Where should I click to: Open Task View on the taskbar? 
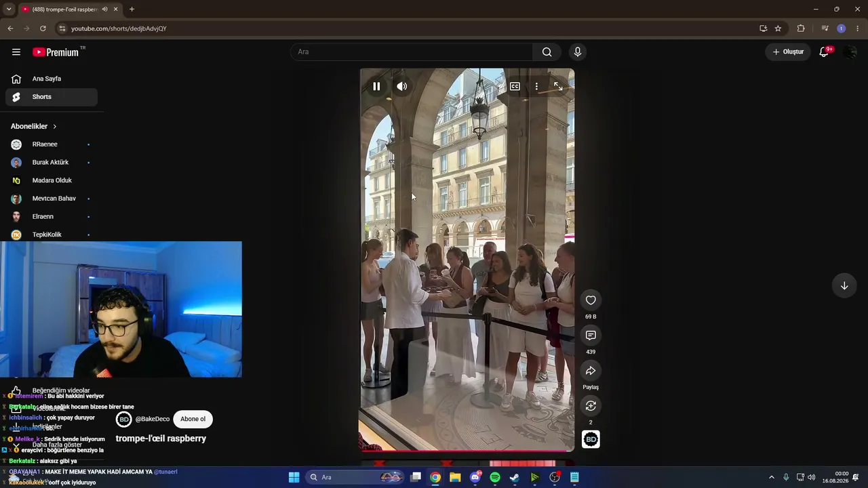(x=416, y=477)
